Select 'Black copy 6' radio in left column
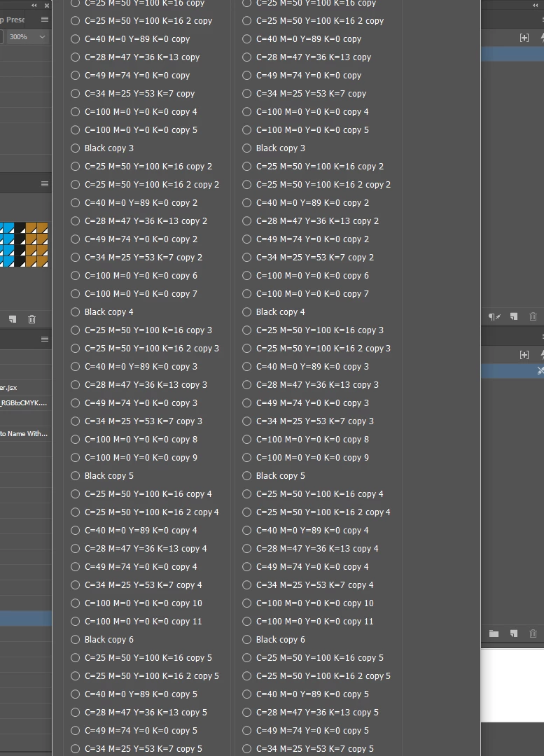Viewport: 544px width, 756px height. click(x=75, y=640)
